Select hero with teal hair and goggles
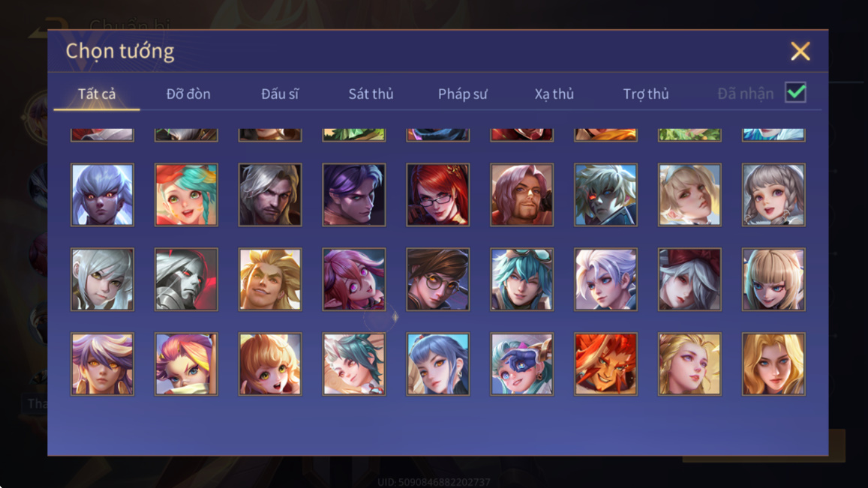 tap(521, 280)
